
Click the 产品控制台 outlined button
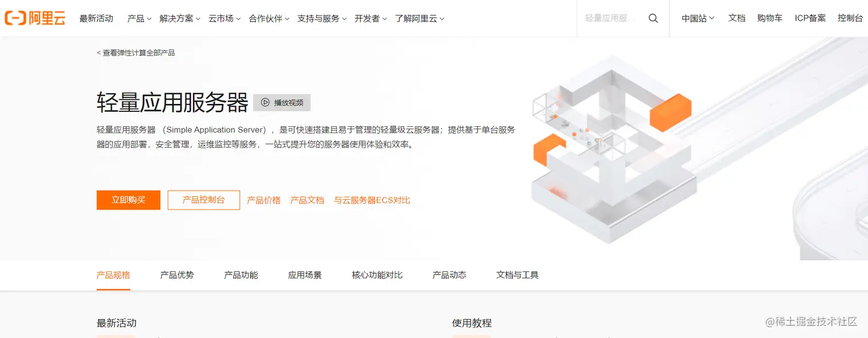click(204, 200)
